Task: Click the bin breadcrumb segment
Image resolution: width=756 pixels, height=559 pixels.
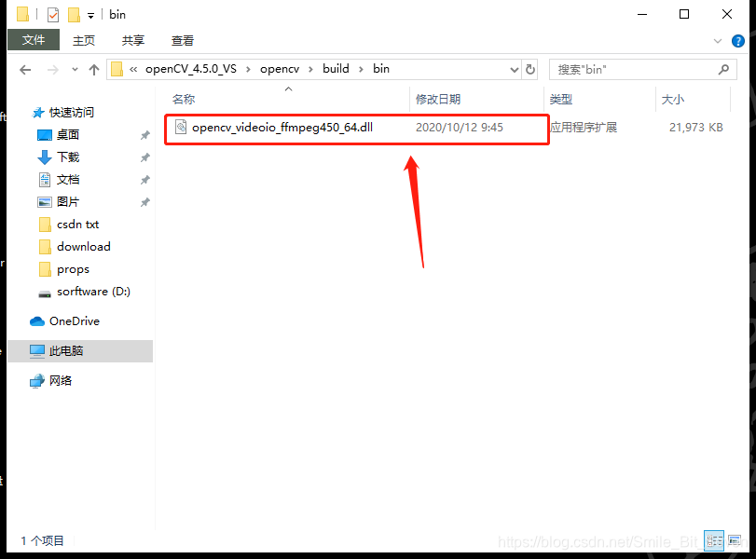Action: (381, 69)
